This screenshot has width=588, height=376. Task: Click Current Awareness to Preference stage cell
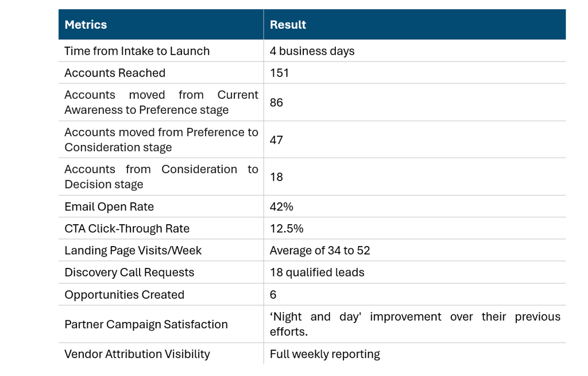click(161, 102)
